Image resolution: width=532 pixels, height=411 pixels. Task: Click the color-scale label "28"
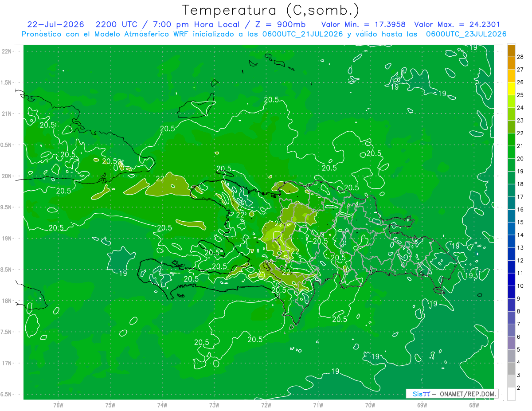click(520, 56)
